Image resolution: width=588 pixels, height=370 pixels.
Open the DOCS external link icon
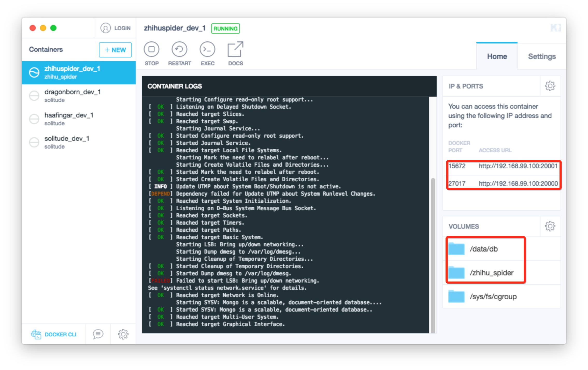click(x=235, y=49)
